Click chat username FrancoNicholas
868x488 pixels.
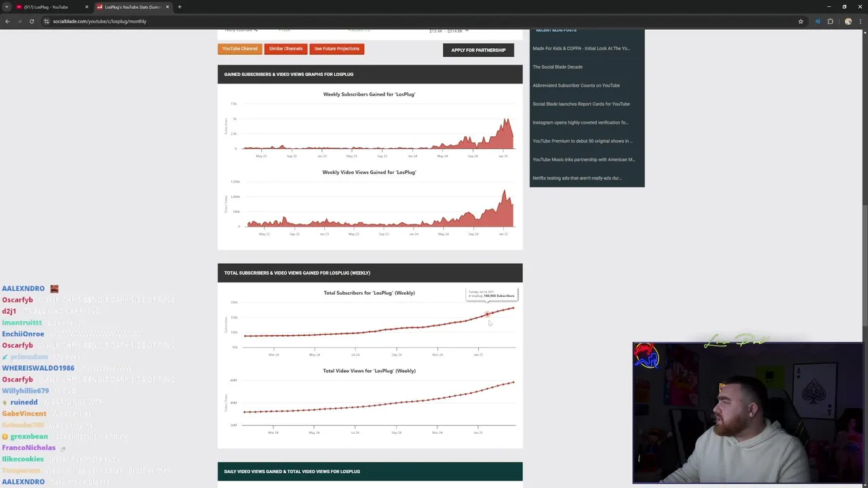click(x=28, y=447)
